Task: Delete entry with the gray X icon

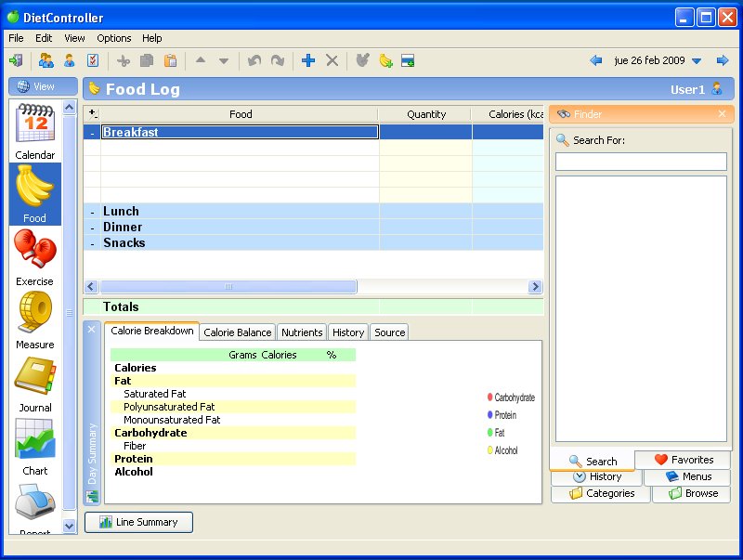Action: [x=332, y=60]
